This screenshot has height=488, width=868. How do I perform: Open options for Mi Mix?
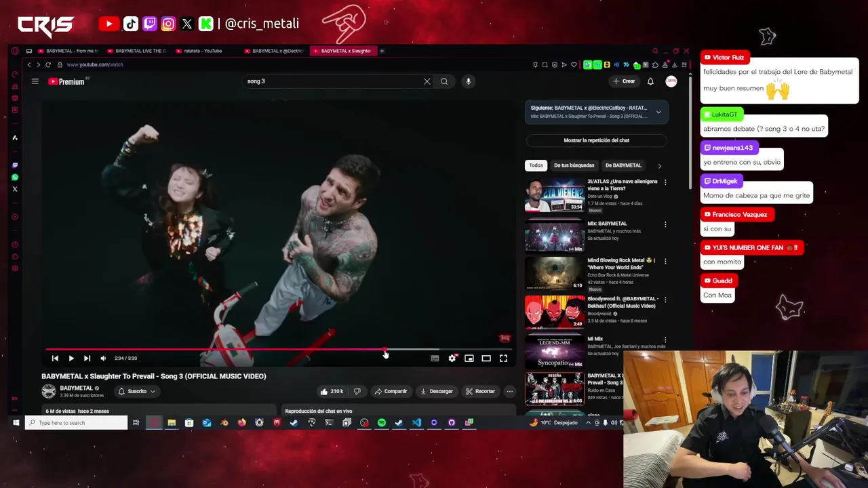[x=665, y=340]
